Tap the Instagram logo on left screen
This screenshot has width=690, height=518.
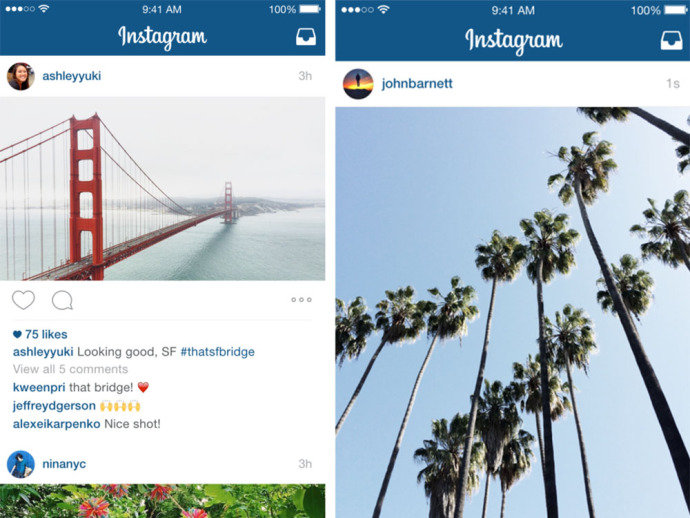(162, 37)
